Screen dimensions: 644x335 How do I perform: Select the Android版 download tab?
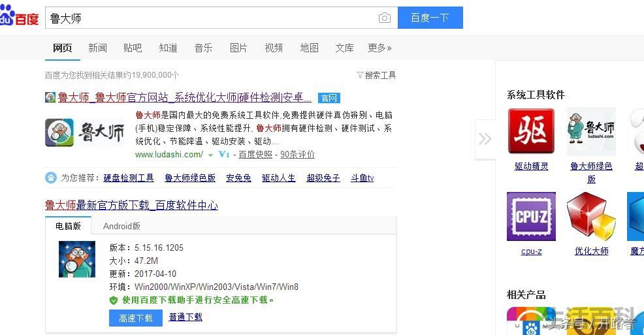pos(121,226)
